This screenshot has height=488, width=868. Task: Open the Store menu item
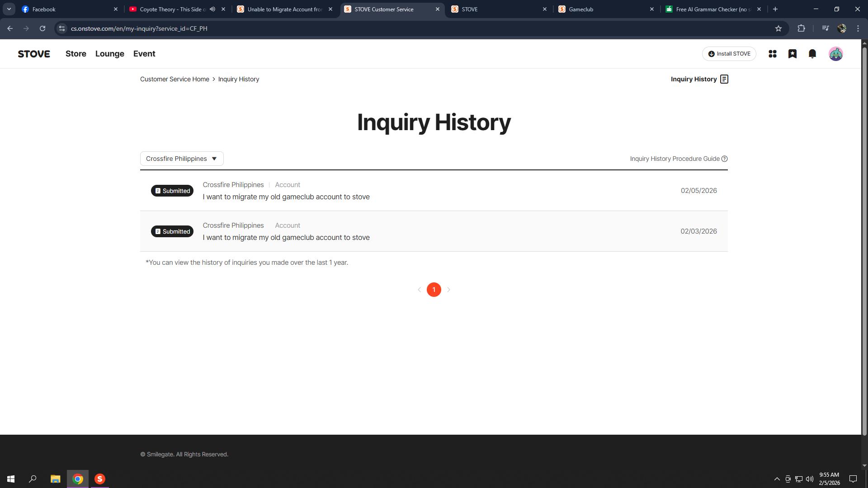click(75, 54)
